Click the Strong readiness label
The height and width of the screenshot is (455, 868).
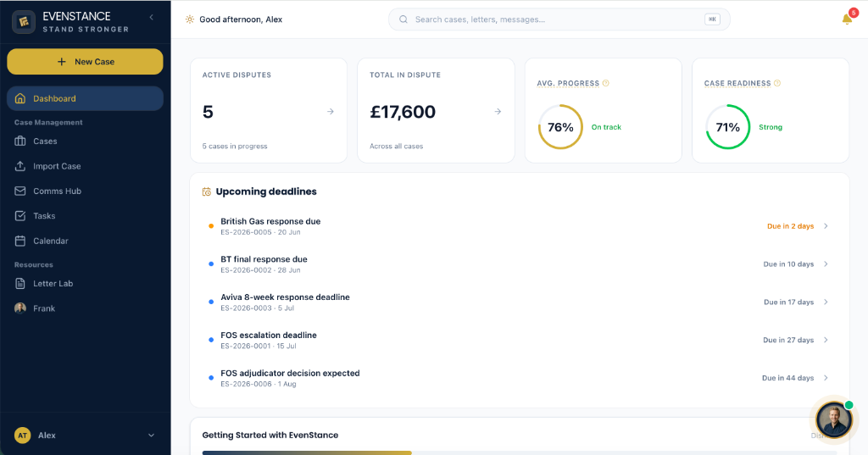[770, 127]
